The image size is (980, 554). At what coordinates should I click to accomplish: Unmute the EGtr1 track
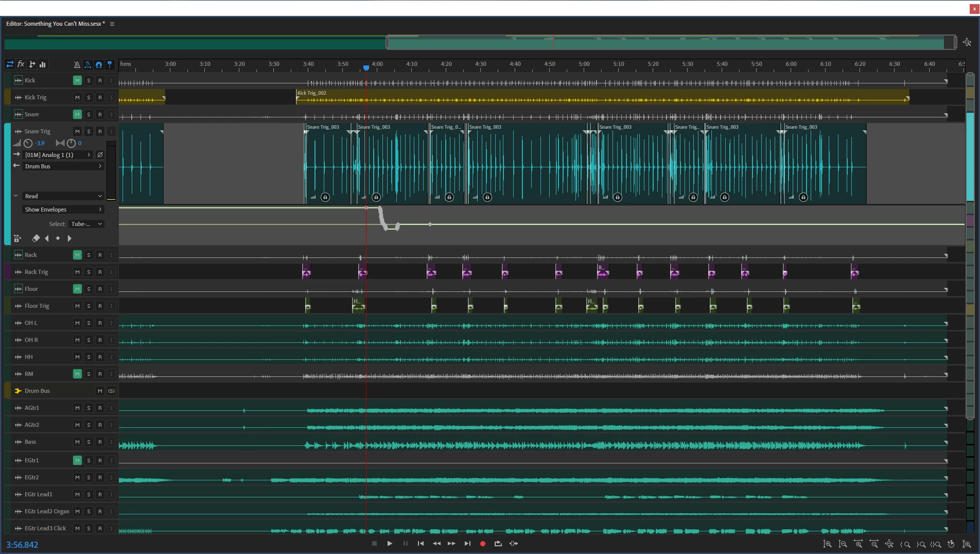(77, 461)
